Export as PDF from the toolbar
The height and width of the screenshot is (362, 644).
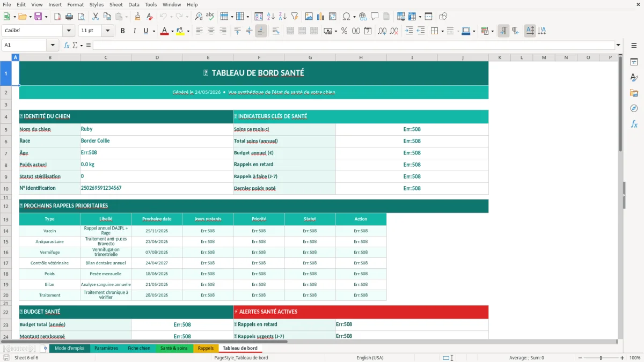coord(57,17)
